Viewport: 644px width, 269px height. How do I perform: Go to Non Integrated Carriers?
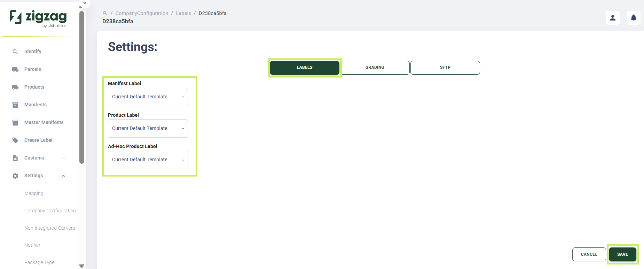50,228
